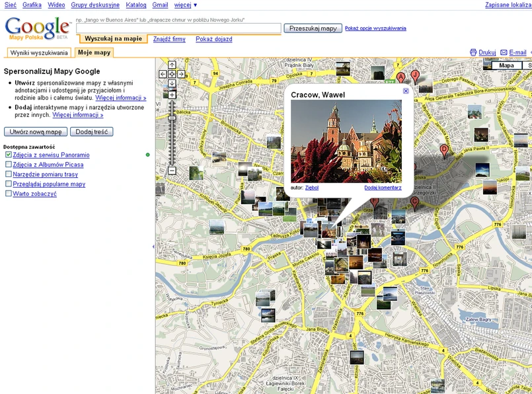Close the Cracow, Wawel info popup
The width and height of the screenshot is (532, 394).
(406, 91)
